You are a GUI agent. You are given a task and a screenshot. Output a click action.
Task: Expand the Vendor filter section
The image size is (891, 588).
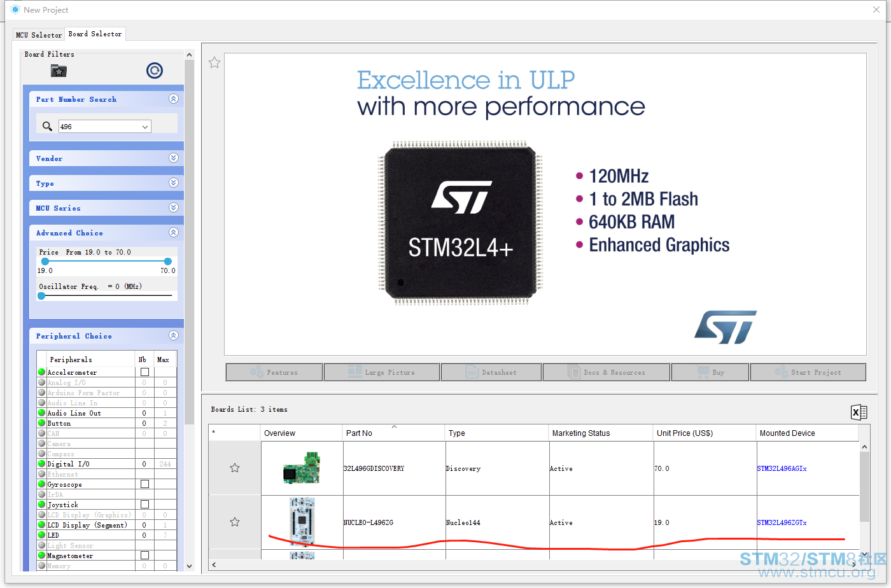point(173,158)
